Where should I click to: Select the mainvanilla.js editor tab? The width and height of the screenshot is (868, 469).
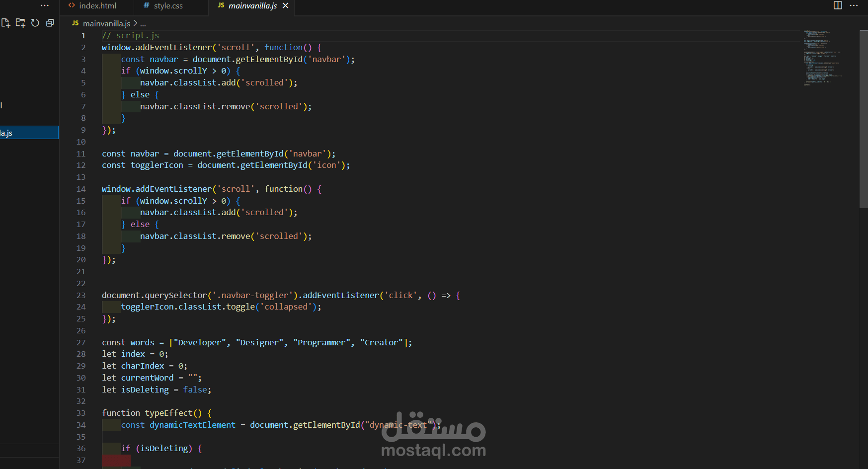[252, 6]
